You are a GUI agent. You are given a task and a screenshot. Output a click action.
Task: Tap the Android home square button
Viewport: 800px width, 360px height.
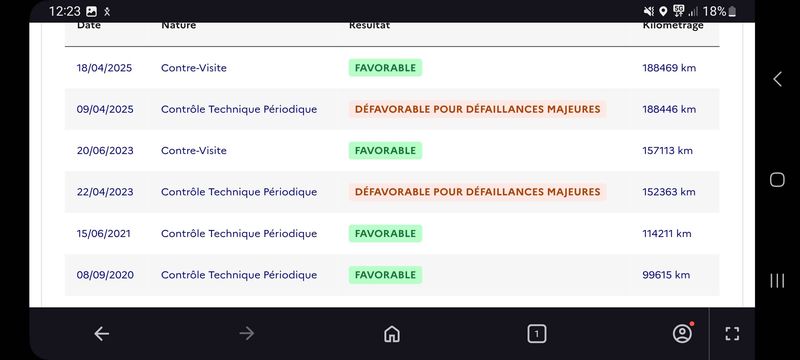click(x=777, y=179)
